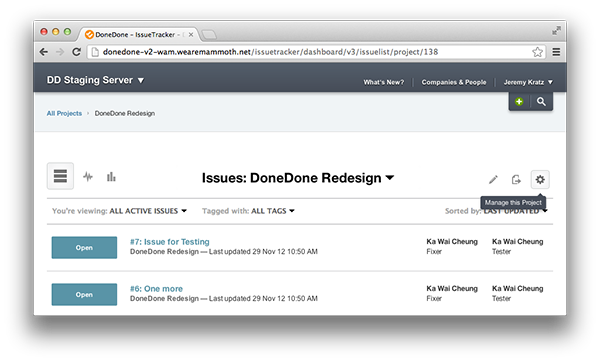The height and width of the screenshot is (362, 600).
Task: Expand the Issues: DoneDone Redesign project dropdown
Action: [298, 178]
